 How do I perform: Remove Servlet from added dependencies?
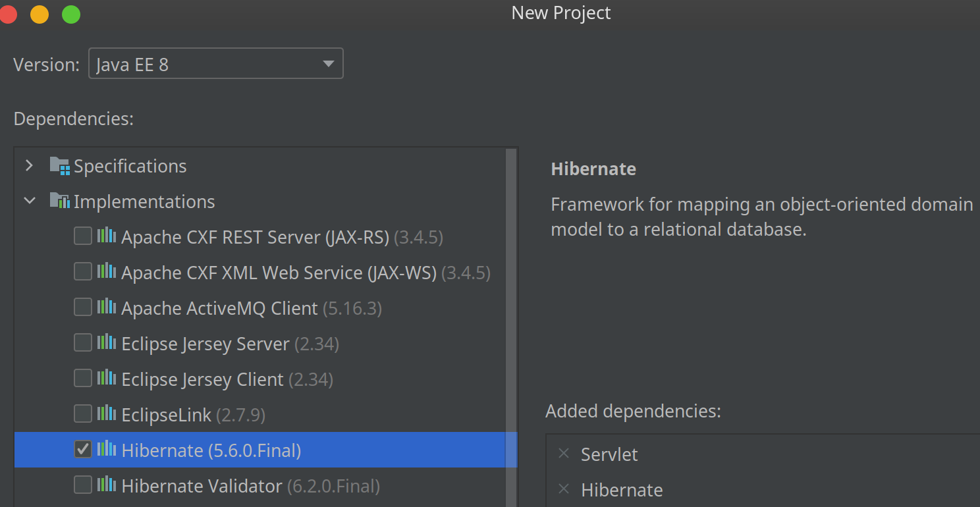[x=564, y=454]
